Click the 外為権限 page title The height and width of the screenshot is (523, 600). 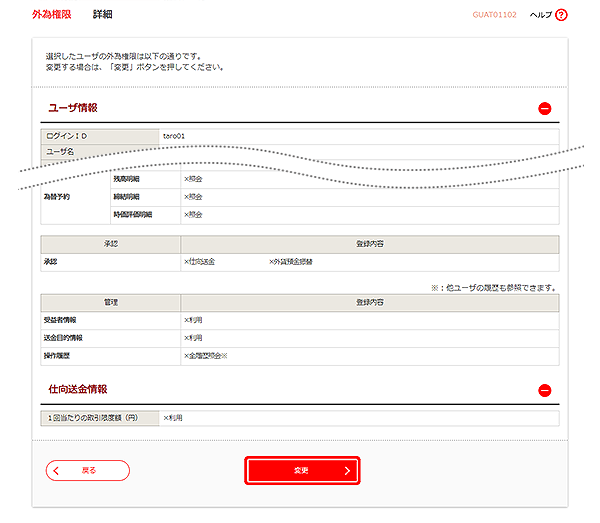click(52, 15)
